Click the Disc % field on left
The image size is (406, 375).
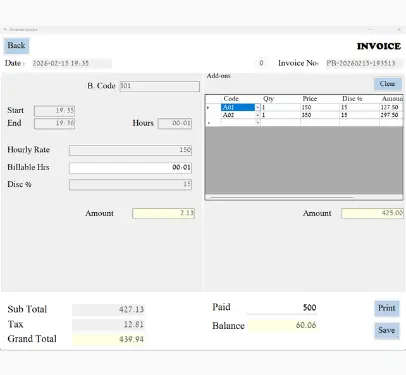(x=130, y=184)
